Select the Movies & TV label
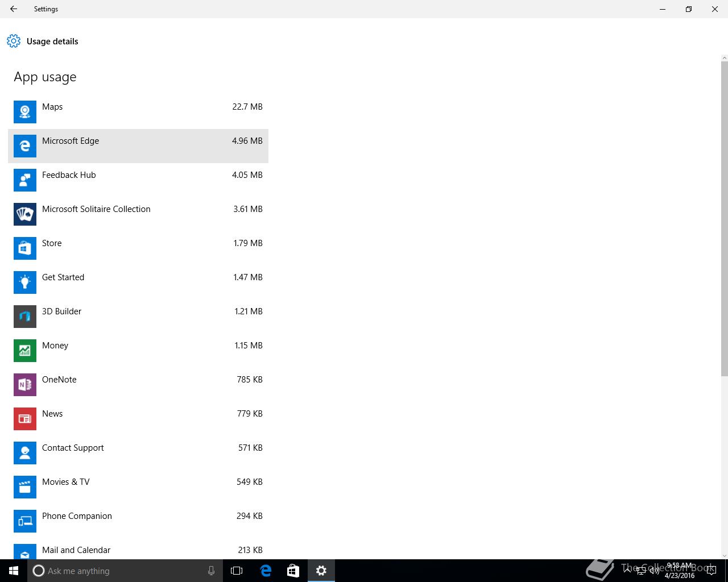The width and height of the screenshot is (728, 582). pos(66,482)
